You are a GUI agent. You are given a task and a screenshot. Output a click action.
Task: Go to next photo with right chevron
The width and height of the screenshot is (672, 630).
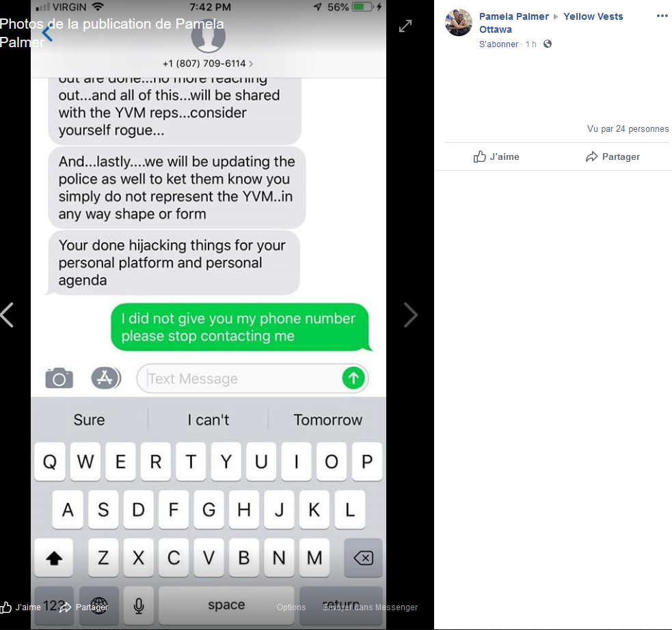coord(411,315)
